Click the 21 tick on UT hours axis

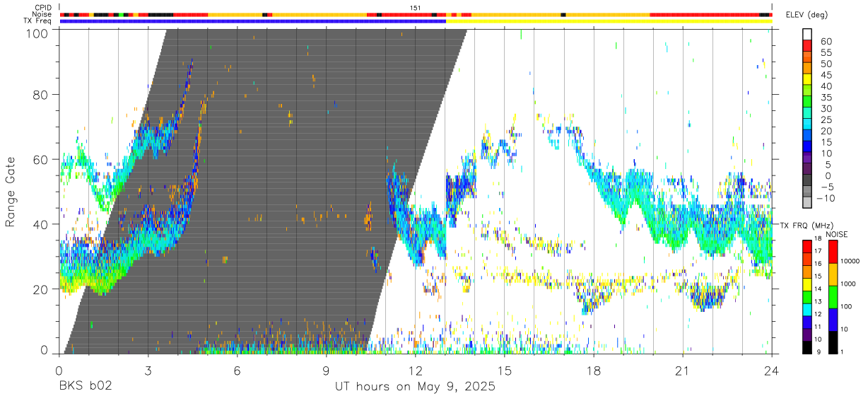[x=682, y=371]
